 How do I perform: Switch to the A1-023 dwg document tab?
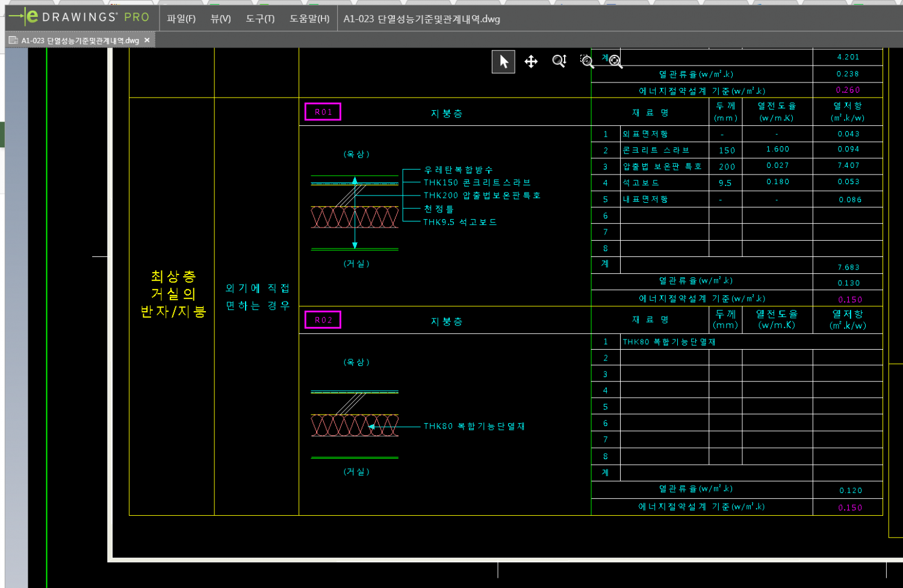(x=79, y=40)
